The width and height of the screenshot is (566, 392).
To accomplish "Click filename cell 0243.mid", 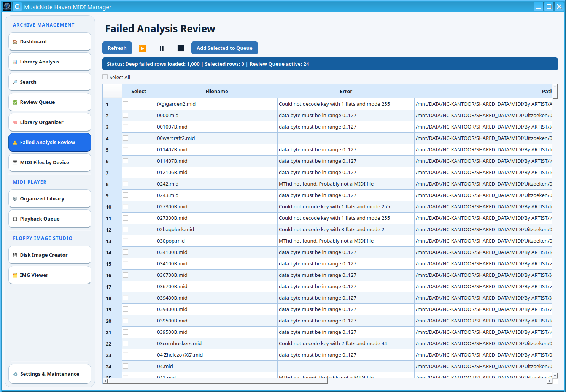I will click(x=217, y=195).
